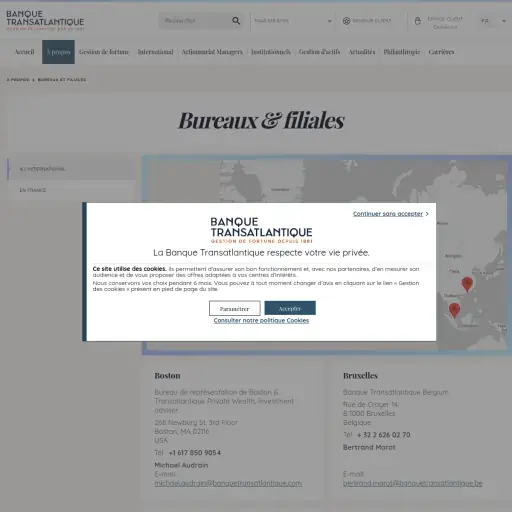Click the Michael Audrain contact name
Screen dimensions: 512x512
(181, 465)
